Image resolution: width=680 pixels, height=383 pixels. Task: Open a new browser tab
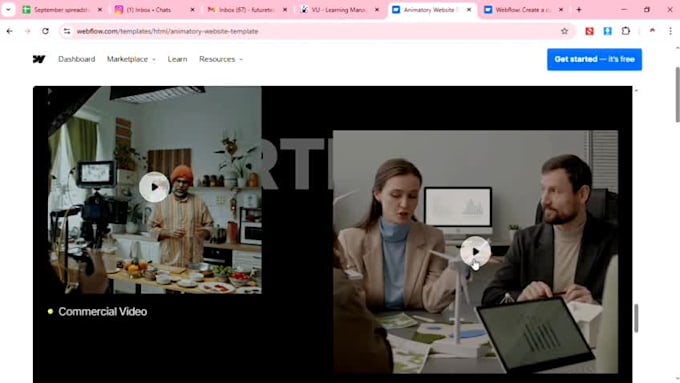coord(579,10)
